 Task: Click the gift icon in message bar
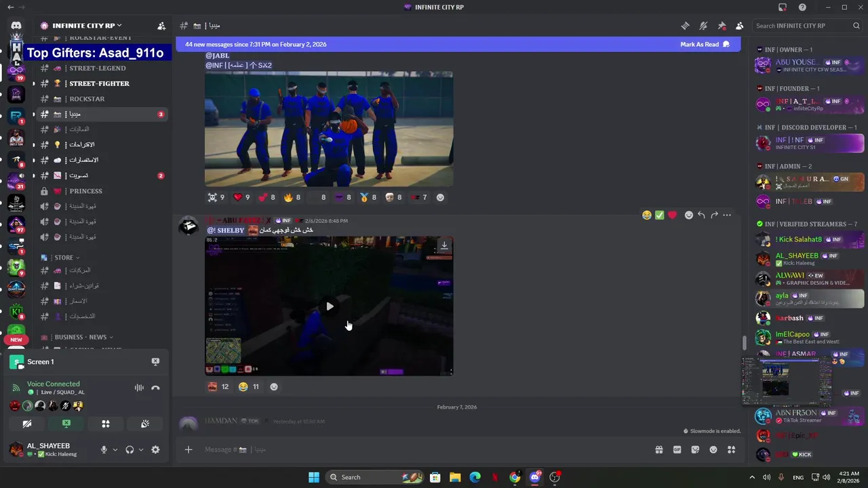658,449
